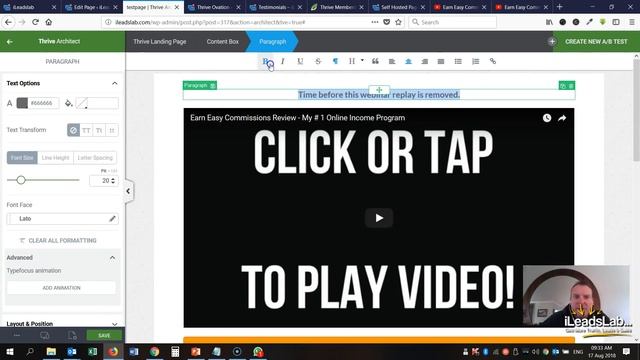The height and width of the screenshot is (360, 640).
Task: Select the paragraph format icon
Action: pos(335,61)
